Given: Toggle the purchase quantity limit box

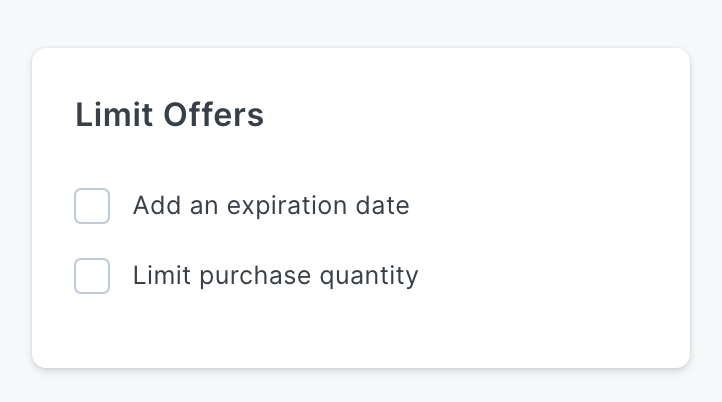Looking at the screenshot, I should 92,276.
